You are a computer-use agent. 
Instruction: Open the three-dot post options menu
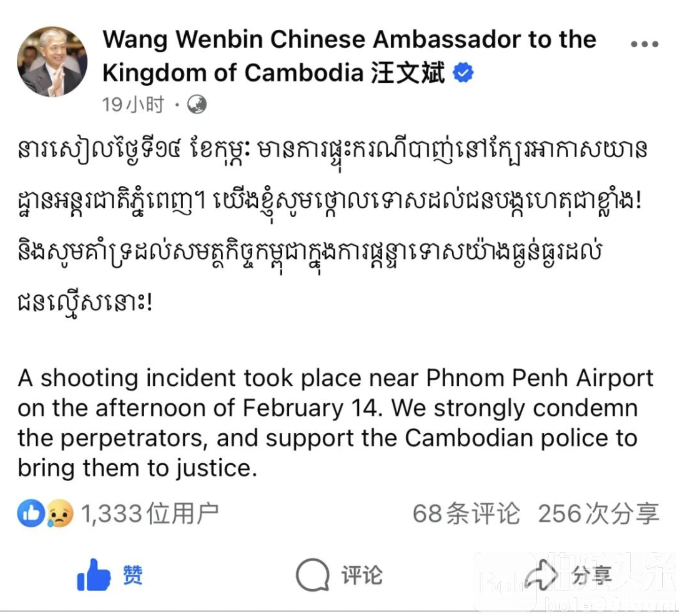(644, 44)
